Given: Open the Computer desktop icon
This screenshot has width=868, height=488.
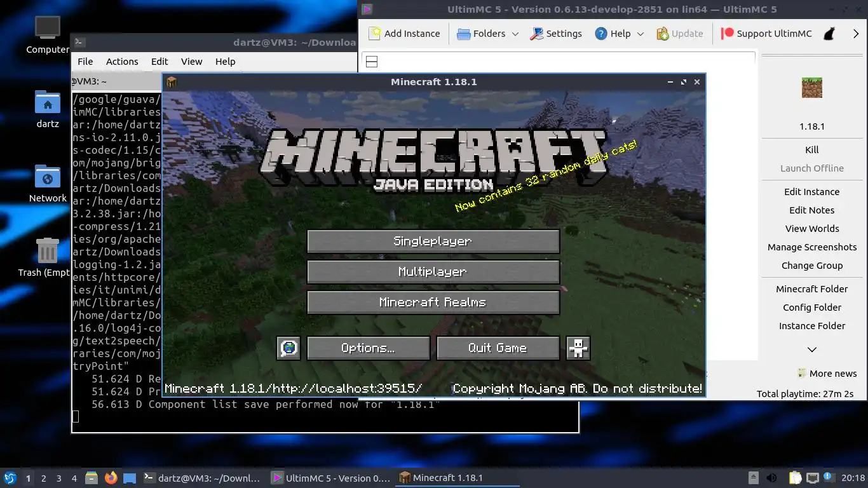Looking at the screenshot, I should coord(48,35).
